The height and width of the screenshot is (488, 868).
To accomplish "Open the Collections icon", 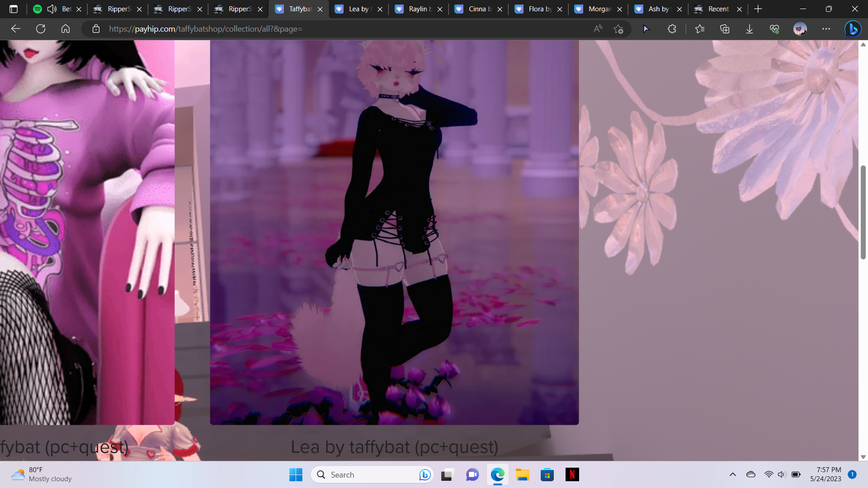I will click(725, 29).
